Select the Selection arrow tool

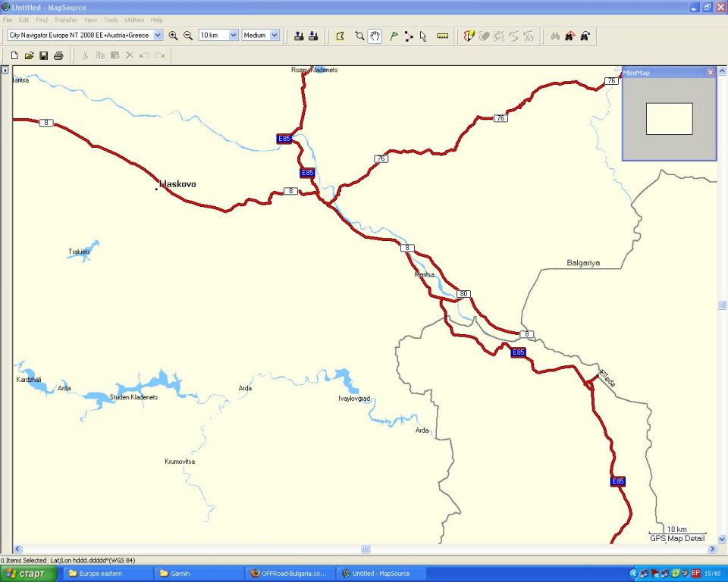pos(423,36)
